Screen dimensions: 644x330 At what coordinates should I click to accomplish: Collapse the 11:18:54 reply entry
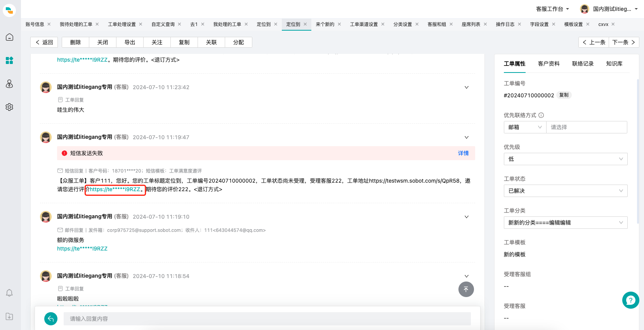click(x=467, y=276)
